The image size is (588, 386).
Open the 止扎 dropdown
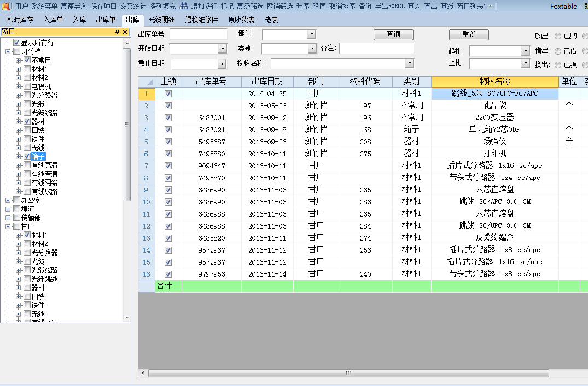click(526, 63)
